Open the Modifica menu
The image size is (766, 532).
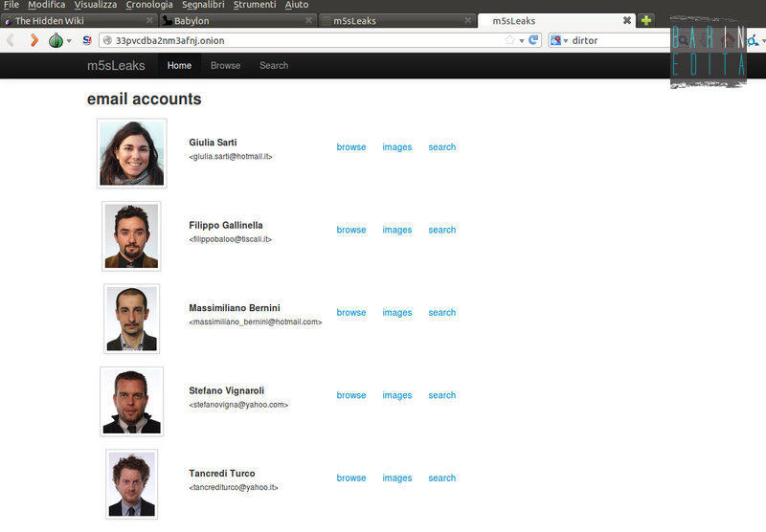[46, 5]
